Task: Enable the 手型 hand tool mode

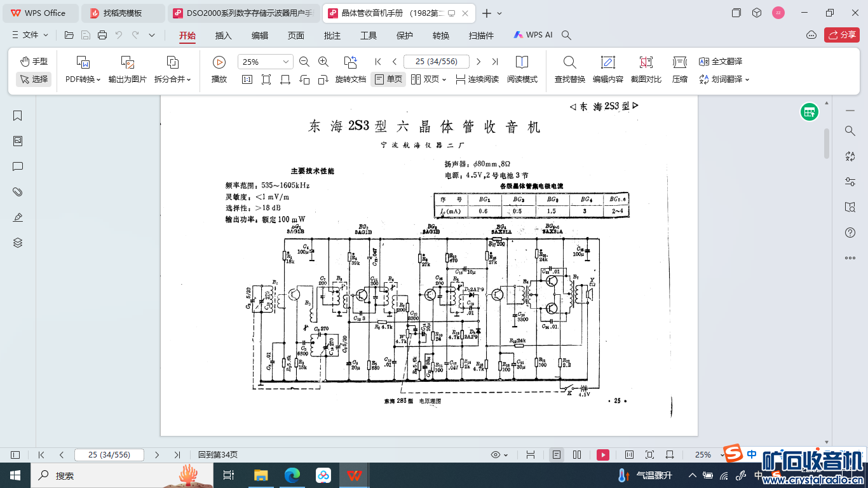Action: 34,62
